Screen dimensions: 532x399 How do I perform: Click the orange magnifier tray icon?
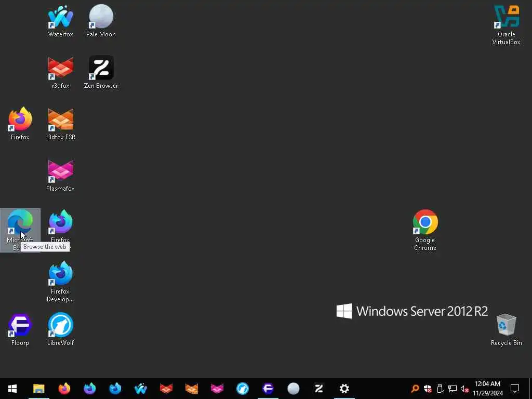click(415, 389)
